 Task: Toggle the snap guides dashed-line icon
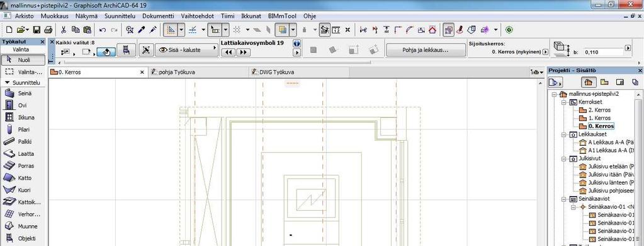pyautogui.click(x=192, y=30)
